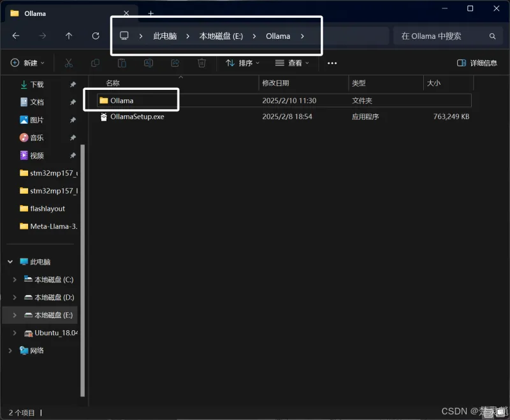
Task: Click the Cut scissors icon in toolbar
Action: pos(68,63)
